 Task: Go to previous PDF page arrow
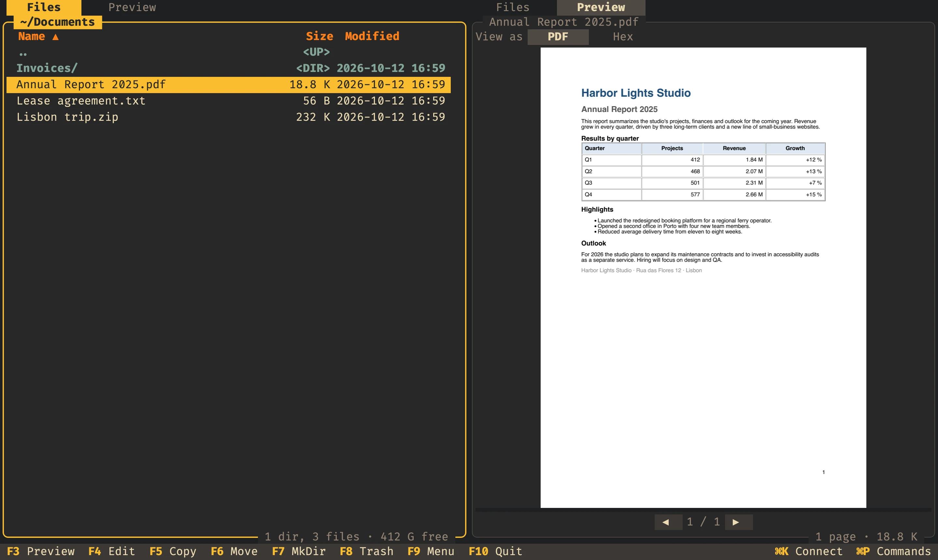[x=668, y=522]
